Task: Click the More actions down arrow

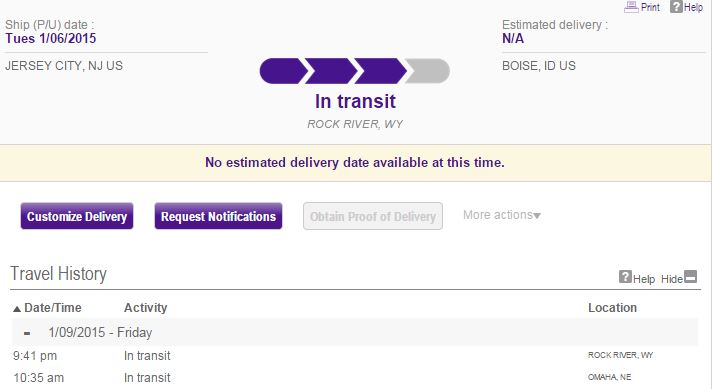Action: click(x=537, y=216)
